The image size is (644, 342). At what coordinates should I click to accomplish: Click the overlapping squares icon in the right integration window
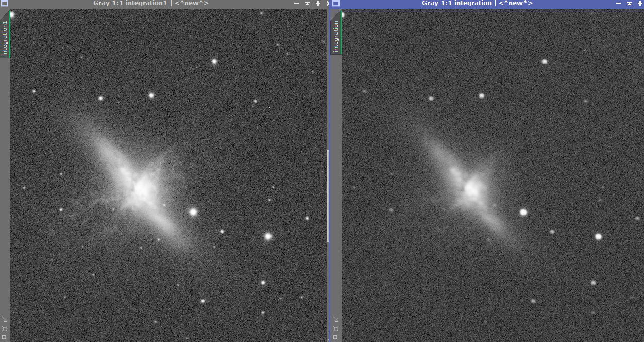pos(336,337)
